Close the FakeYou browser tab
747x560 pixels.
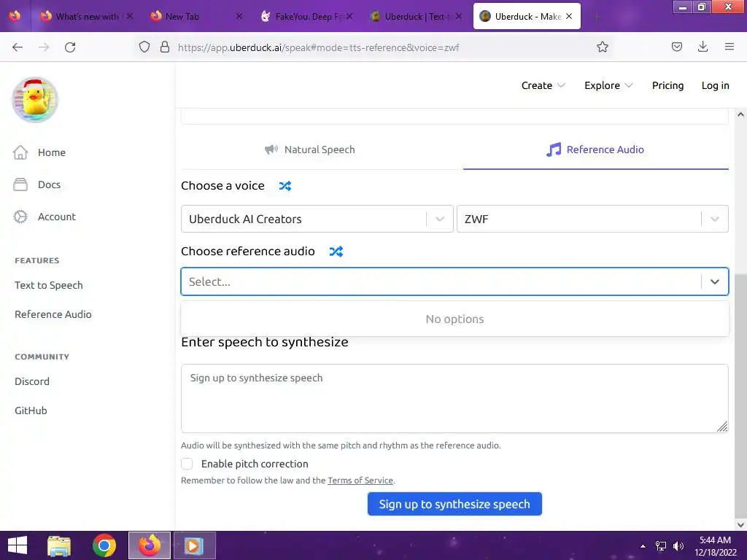(x=349, y=16)
